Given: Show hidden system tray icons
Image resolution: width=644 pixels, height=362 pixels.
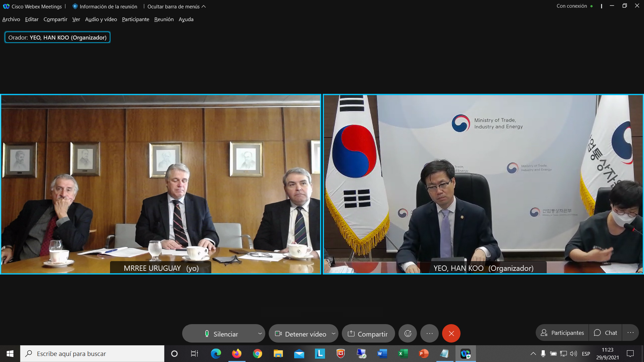Looking at the screenshot, I should (533, 354).
